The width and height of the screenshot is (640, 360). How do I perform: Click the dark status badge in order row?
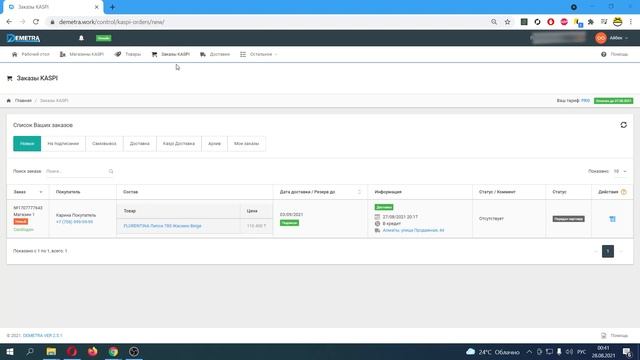(x=568, y=219)
